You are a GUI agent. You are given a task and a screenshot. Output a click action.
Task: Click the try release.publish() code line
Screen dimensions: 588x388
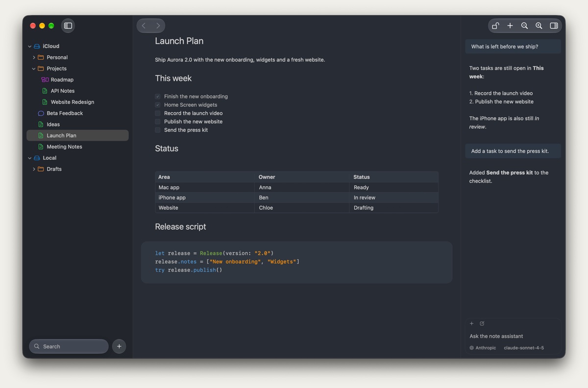click(x=189, y=270)
